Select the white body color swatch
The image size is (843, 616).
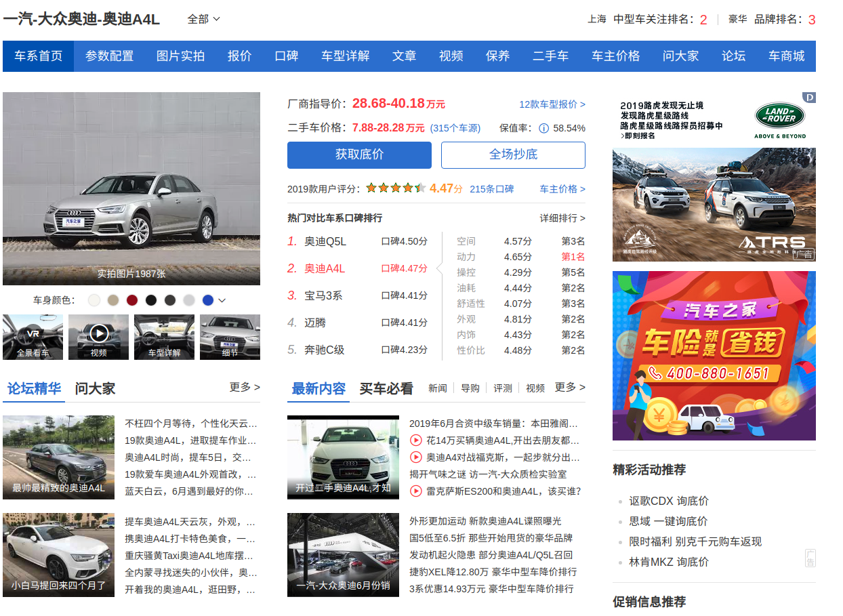(x=94, y=300)
